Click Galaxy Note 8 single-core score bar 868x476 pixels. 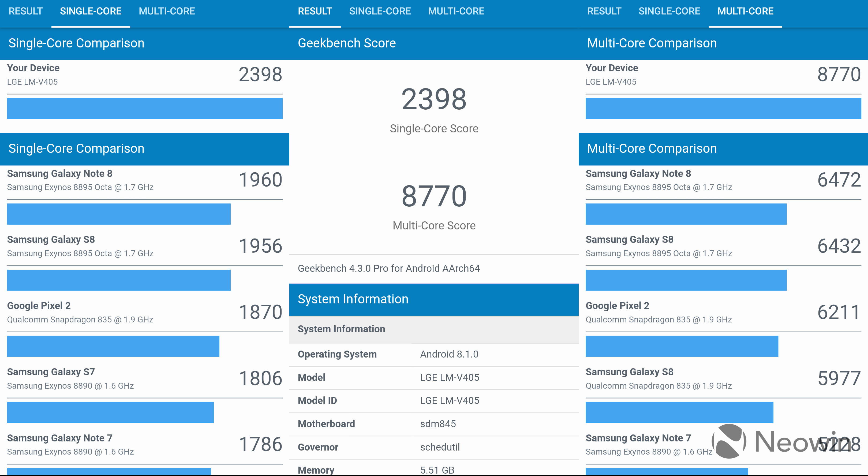[x=119, y=214]
